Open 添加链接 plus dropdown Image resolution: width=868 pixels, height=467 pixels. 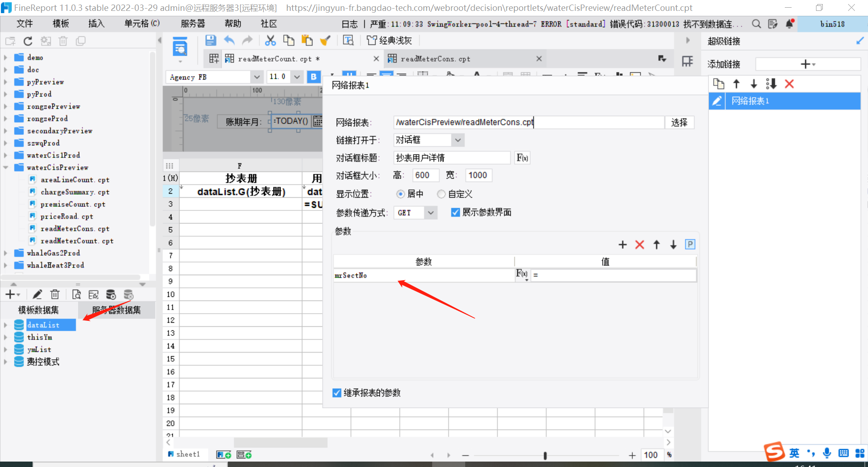pos(808,64)
